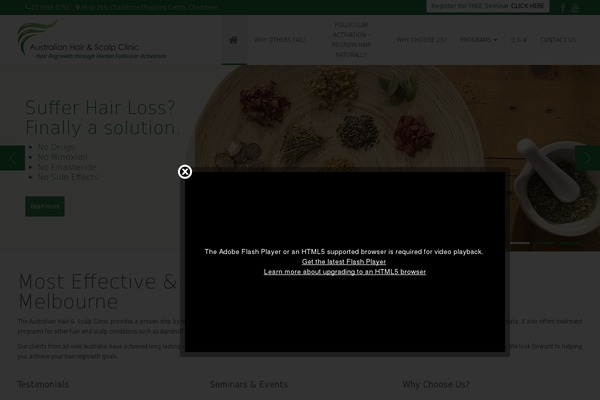Get the latest Flash Player link
The image size is (600, 400).
(344, 262)
